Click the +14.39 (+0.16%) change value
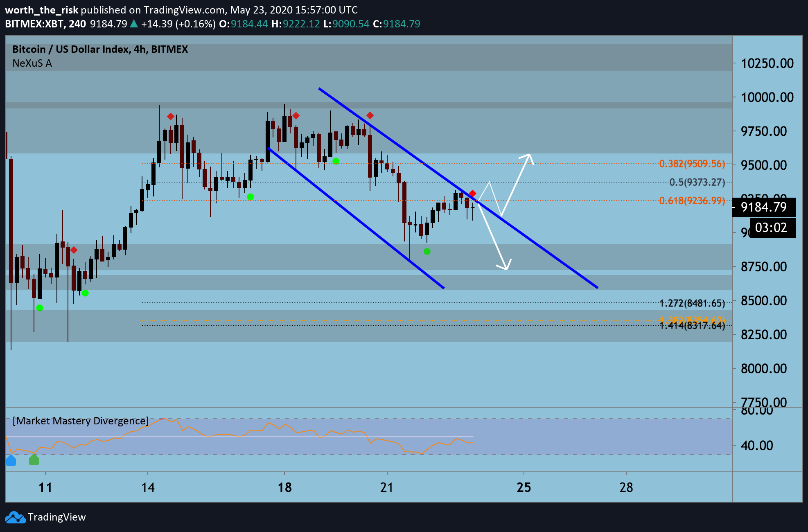Screen dimensions: 808x532 (178, 24)
